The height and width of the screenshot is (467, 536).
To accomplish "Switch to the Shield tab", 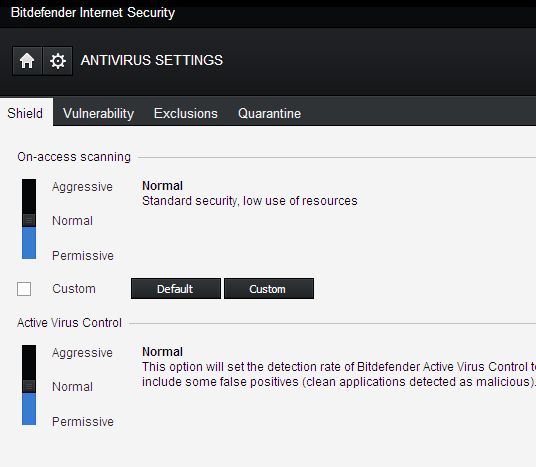I will 26,113.
